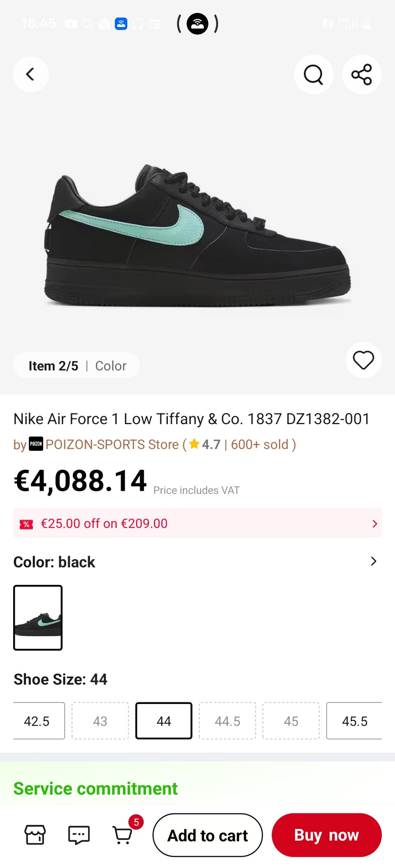
Task: Open search with the magnifier icon
Action: pos(314,74)
